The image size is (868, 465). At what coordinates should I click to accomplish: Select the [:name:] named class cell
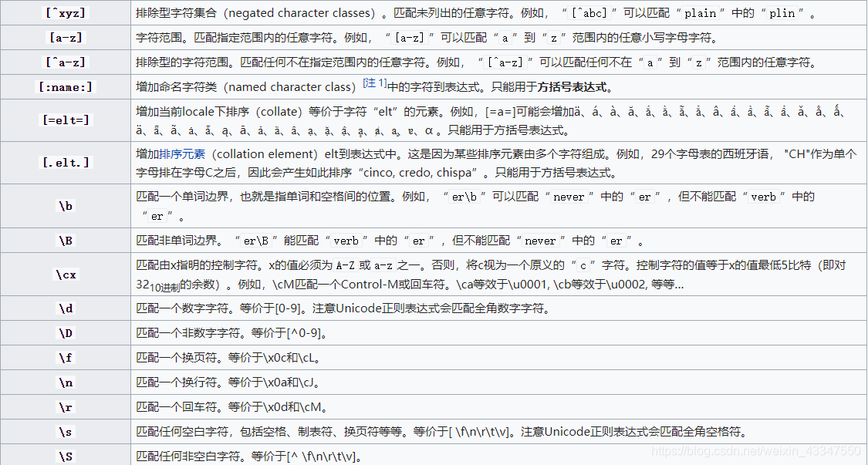66,87
